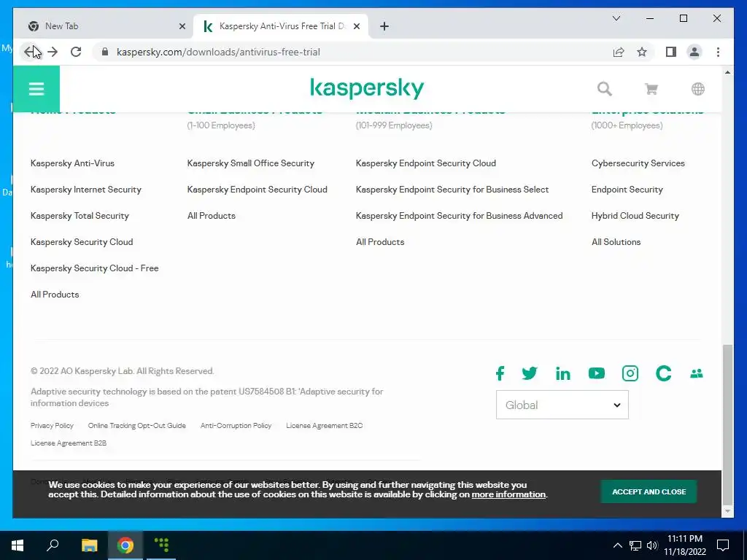This screenshot has width=747, height=560.
Task: Open the Global region dropdown
Action: click(562, 405)
